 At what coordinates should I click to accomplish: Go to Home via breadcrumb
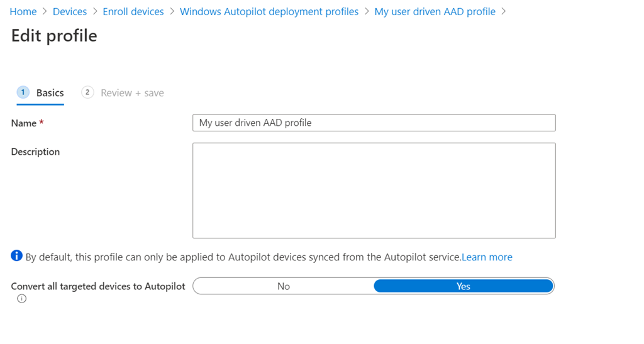pyautogui.click(x=23, y=11)
